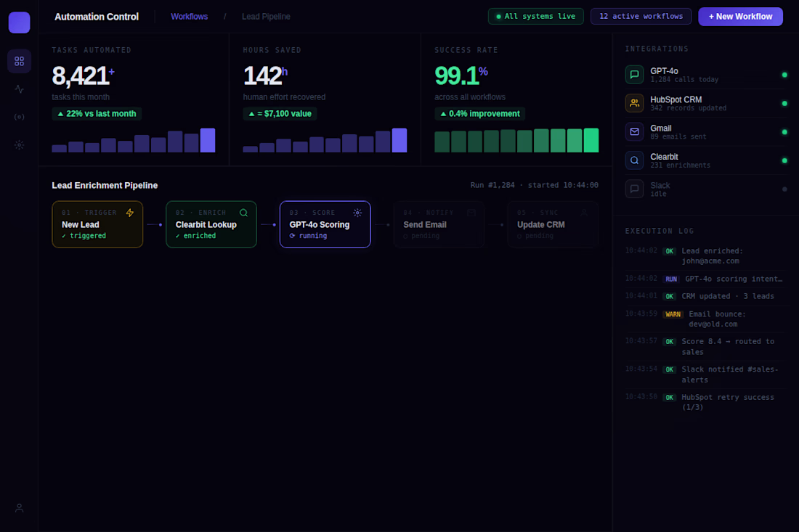The image size is (799, 532).
Task: Click the WARN tag in execution log
Action: tap(673, 314)
